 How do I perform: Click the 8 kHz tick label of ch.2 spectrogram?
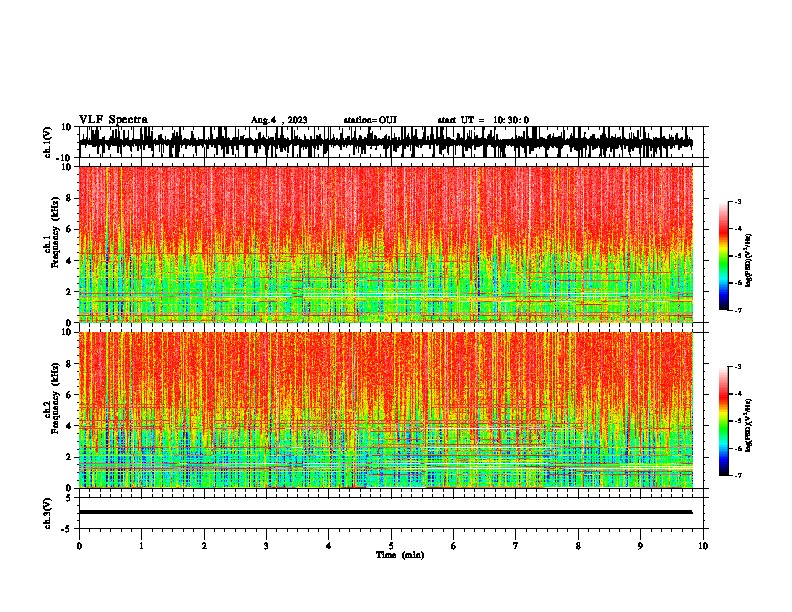pyautogui.click(x=70, y=364)
